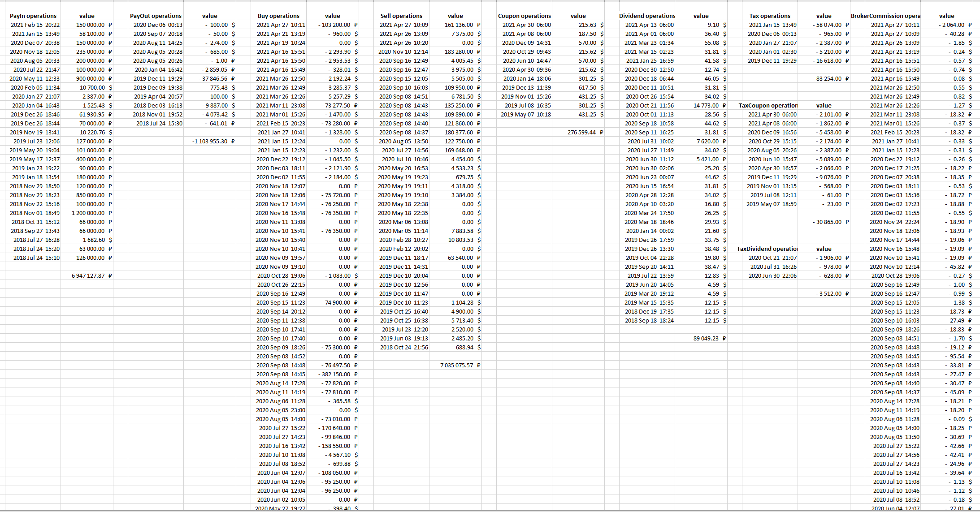This screenshot has height=512, width=980.
Task: Select the 'Dividend operations' header cell
Action: 647,16
